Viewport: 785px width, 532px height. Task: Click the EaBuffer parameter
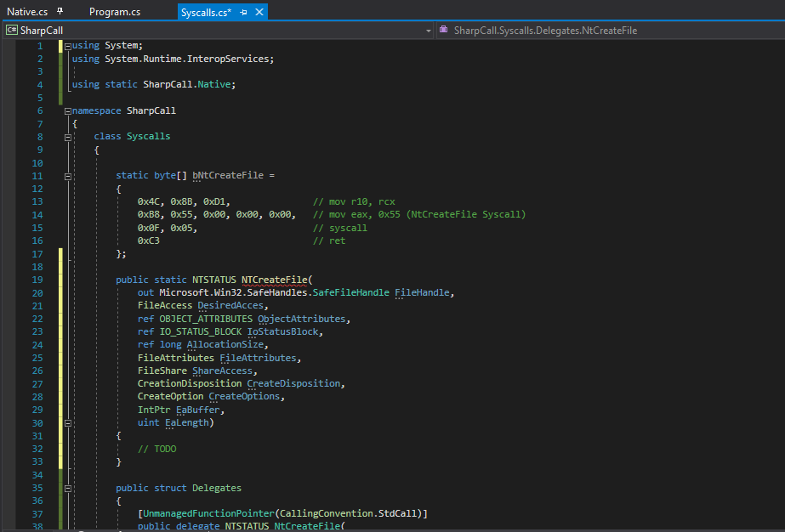[198, 410]
